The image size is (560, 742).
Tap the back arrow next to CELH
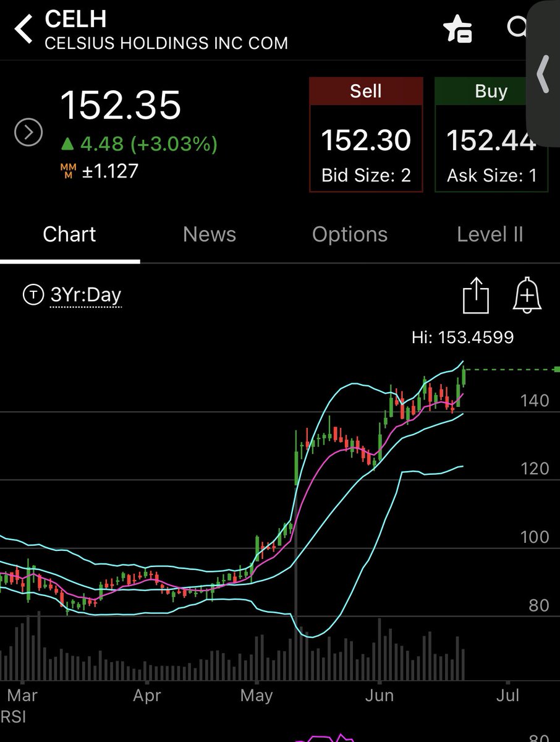tap(23, 29)
